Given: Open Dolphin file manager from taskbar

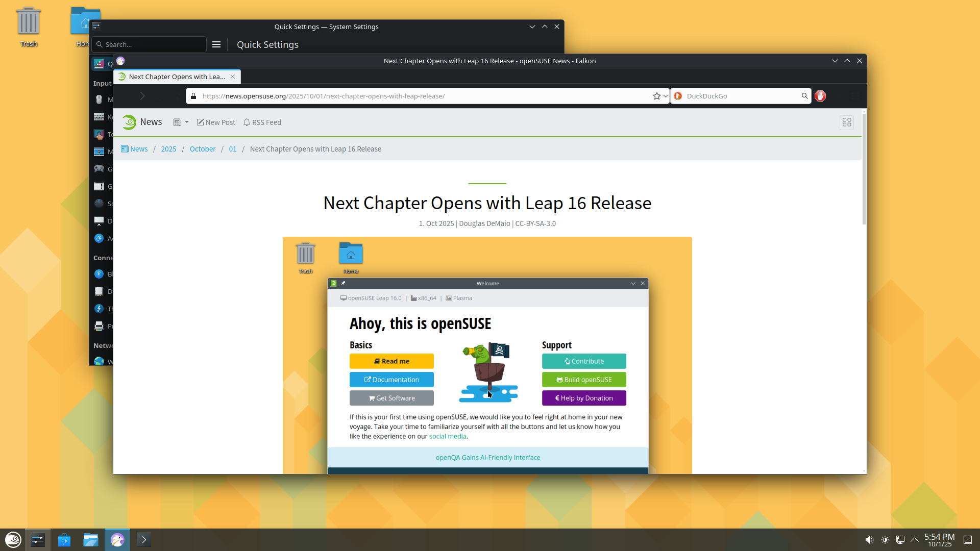Looking at the screenshot, I should pos(91,540).
